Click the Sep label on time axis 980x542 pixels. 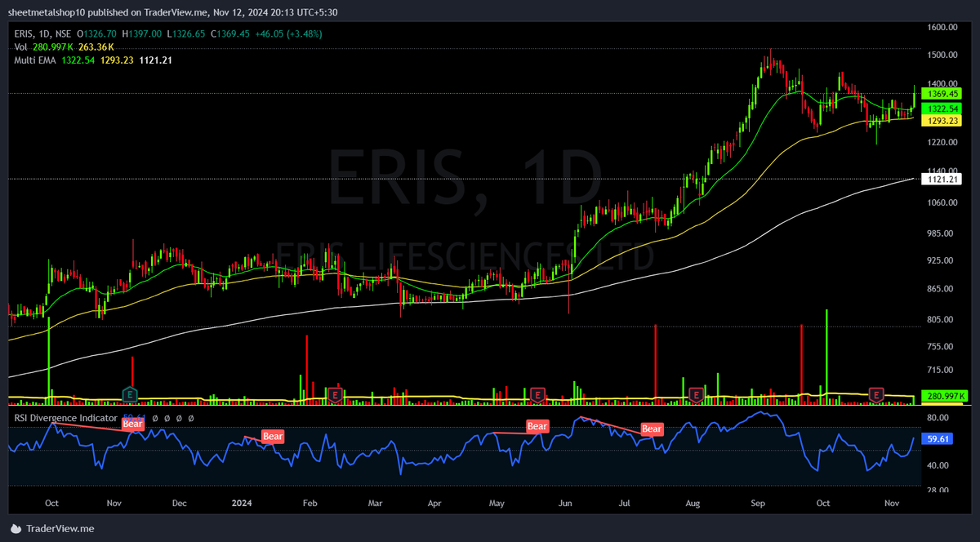758,504
